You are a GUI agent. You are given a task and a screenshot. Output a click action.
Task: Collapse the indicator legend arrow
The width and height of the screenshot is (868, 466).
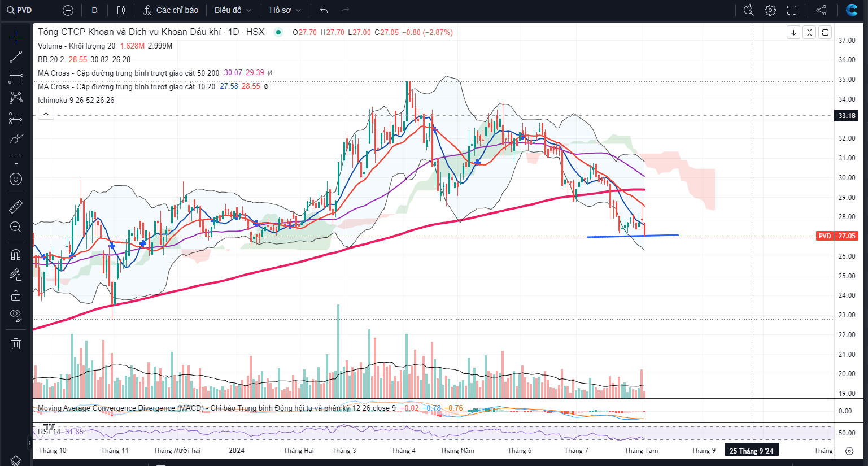click(x=46, y=114)
